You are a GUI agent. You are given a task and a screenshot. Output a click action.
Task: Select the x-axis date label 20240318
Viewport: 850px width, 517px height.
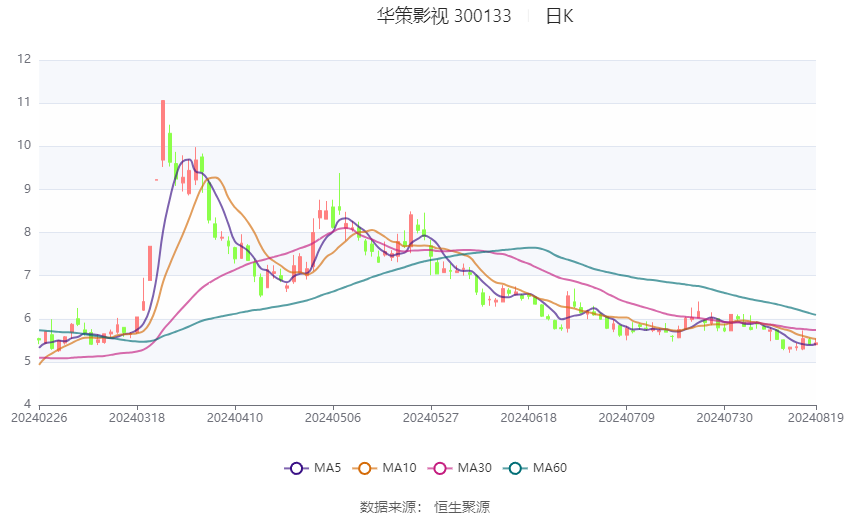(137, 418)
